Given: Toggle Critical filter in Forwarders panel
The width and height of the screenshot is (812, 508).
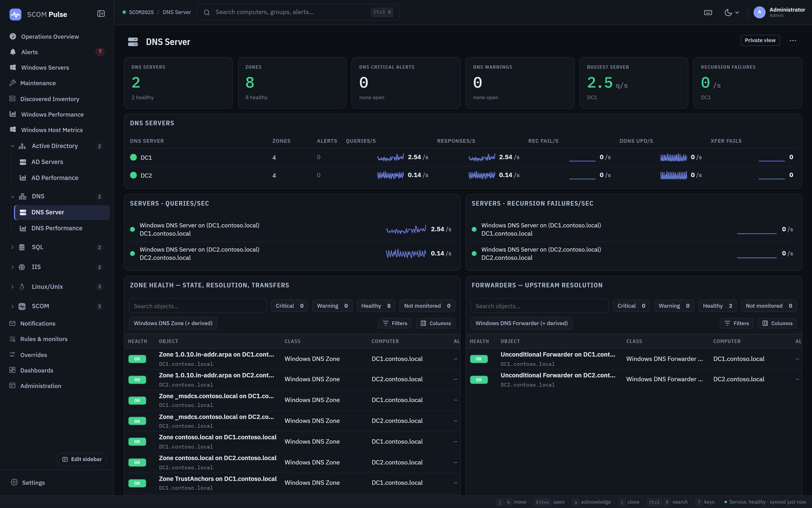Looking at the screenshot, I should click(x=631, y=306).
